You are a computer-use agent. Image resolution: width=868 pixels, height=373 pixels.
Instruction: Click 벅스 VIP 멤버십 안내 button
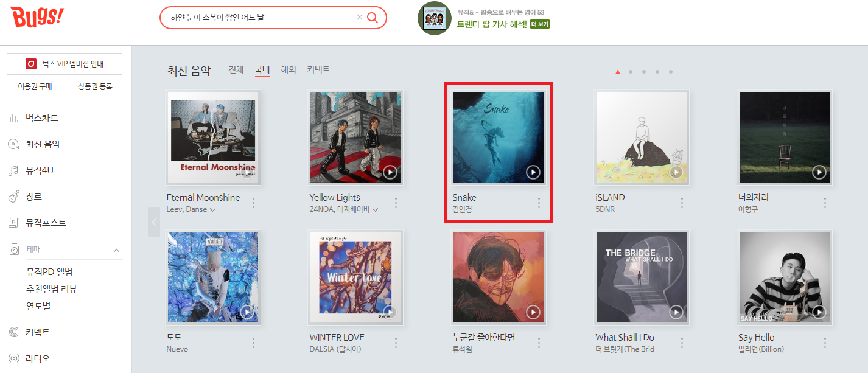pos(65,64)
